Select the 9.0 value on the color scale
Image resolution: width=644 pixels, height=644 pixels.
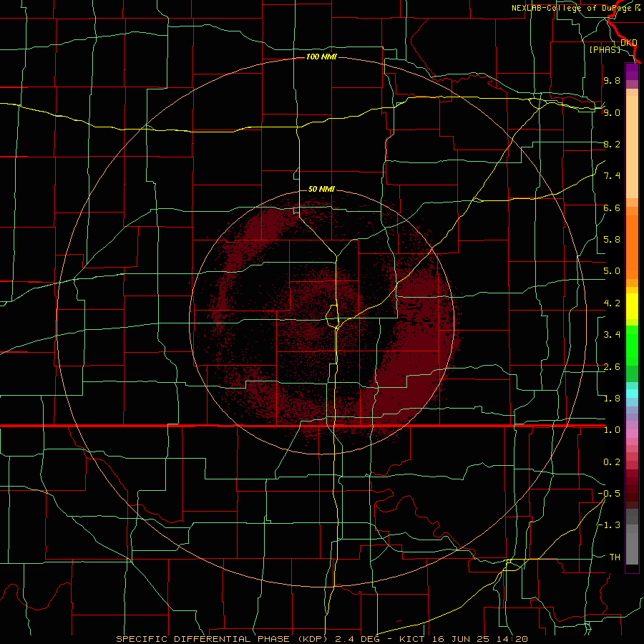[612, 112]
